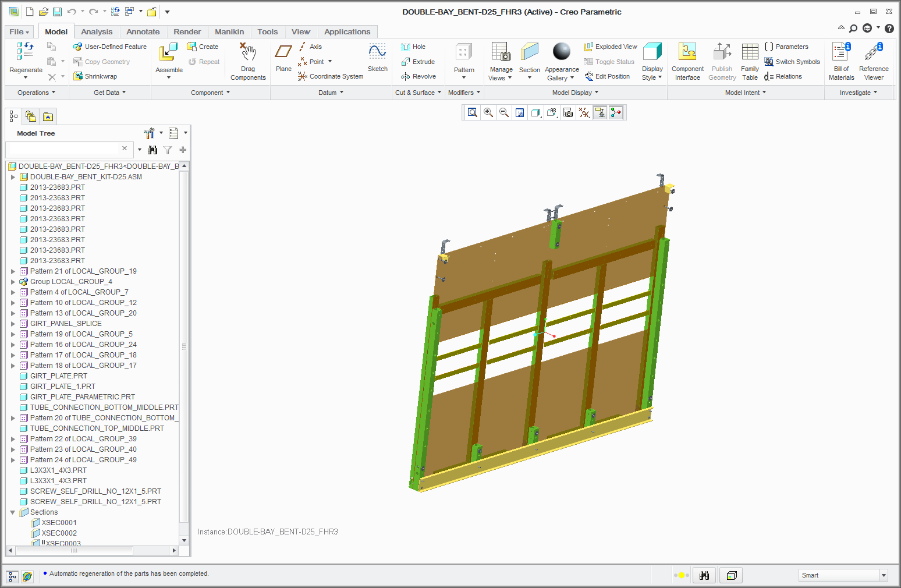Toggle Annotation Display in graphics toolbar
The width and height of the screenshot is (901, 588).
tap(600, 112)
